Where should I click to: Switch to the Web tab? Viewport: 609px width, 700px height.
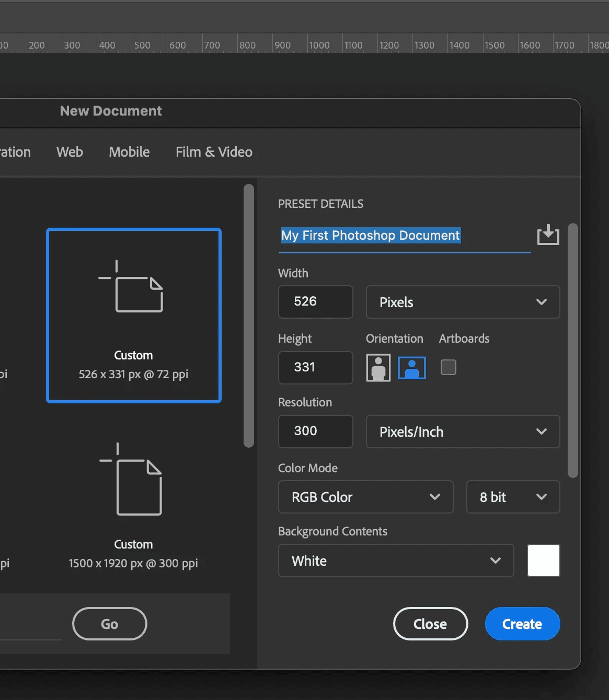tap(70, 152)
